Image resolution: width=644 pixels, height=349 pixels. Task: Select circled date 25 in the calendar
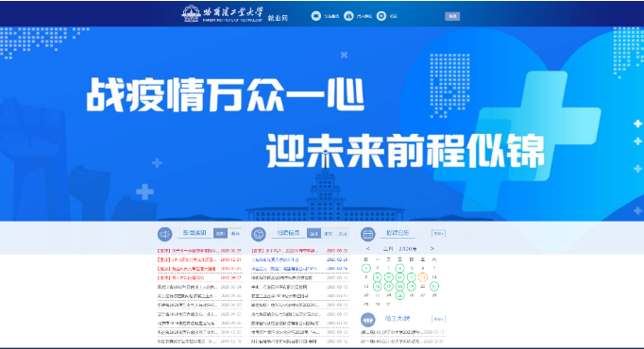coord(399,295)
